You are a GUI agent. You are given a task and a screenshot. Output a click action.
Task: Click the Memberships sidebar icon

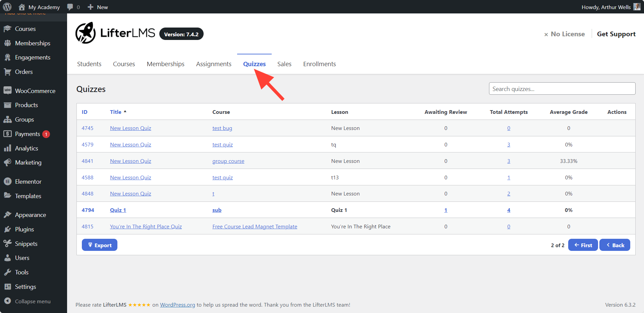(7, 43)
